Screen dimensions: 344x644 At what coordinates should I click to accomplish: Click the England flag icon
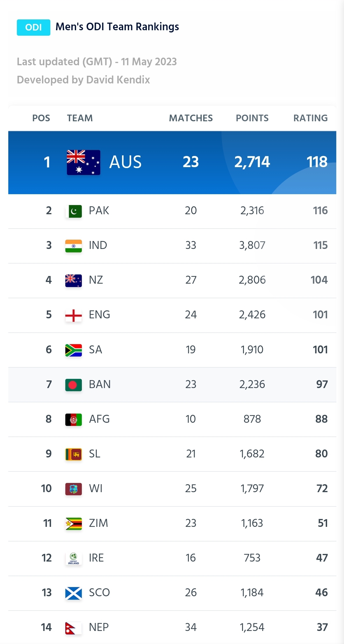coord(74,315)
